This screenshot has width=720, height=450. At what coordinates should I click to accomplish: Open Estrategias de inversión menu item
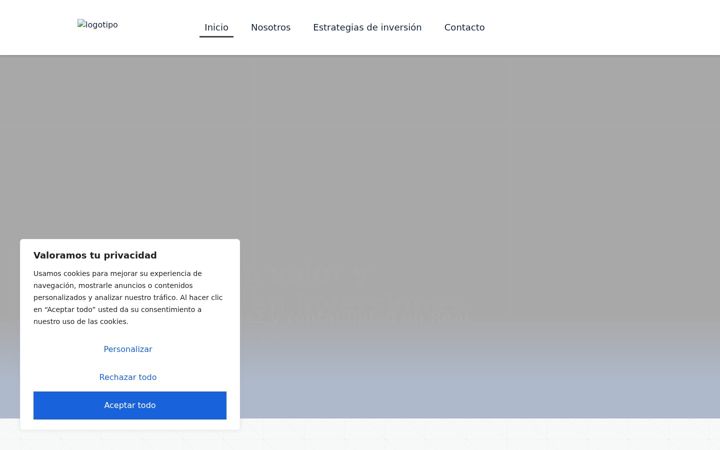[x=367, y=28]
